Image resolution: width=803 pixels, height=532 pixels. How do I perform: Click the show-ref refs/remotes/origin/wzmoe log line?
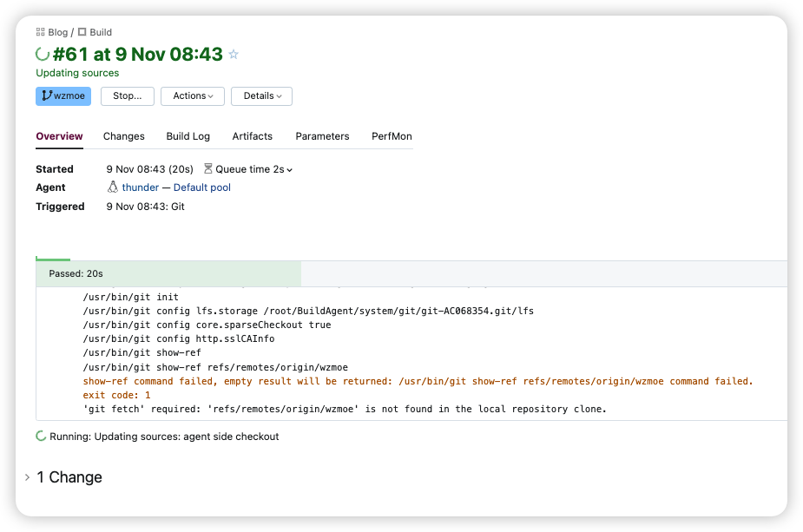[215, 367]
